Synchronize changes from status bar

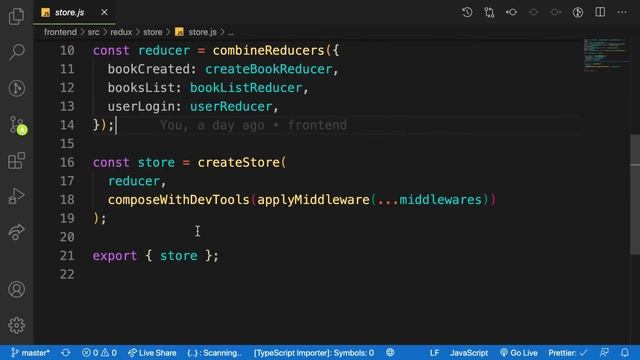pyautogui.click(x=66, y=353)
